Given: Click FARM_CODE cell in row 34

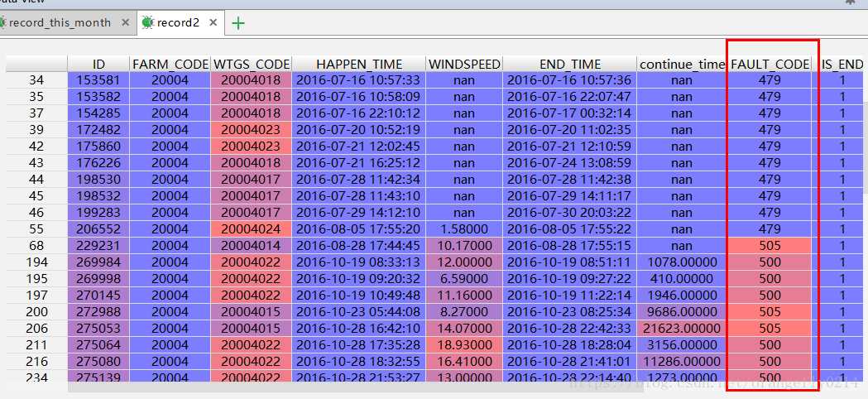Looking at the screenshot, I should [x=170, y=80].
